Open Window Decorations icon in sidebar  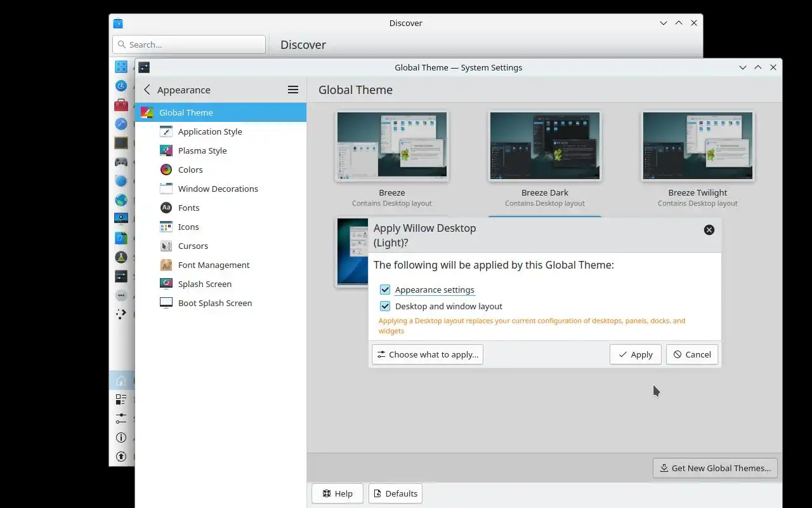click(x=166, y=189)
